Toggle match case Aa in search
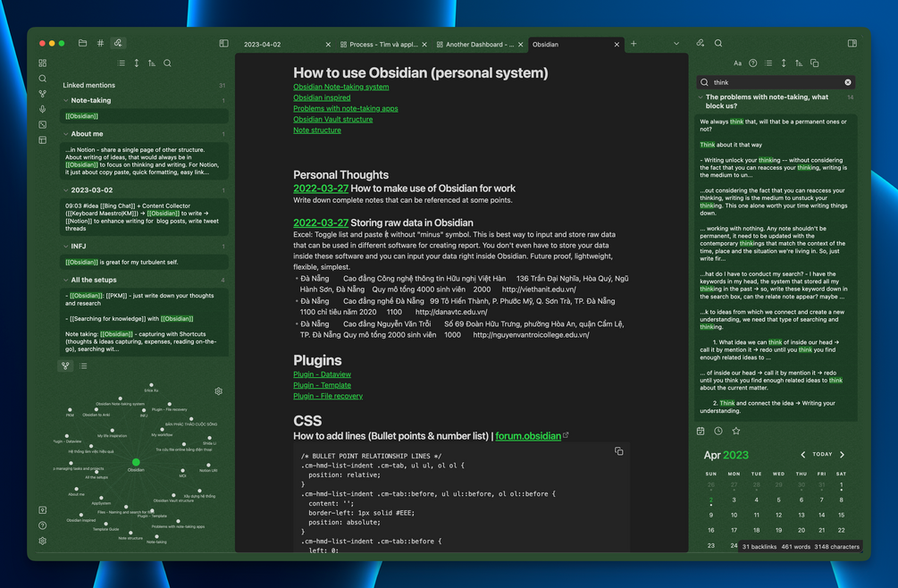Viewport: 898px width, 588px height. tap(738, 63)
